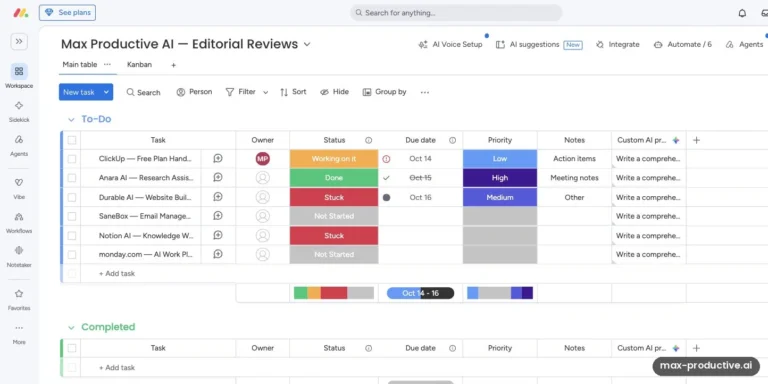Open the Sidekick sidebar icon
The height and width of the screenshot is (384, 768).
[x=19, y=106]
